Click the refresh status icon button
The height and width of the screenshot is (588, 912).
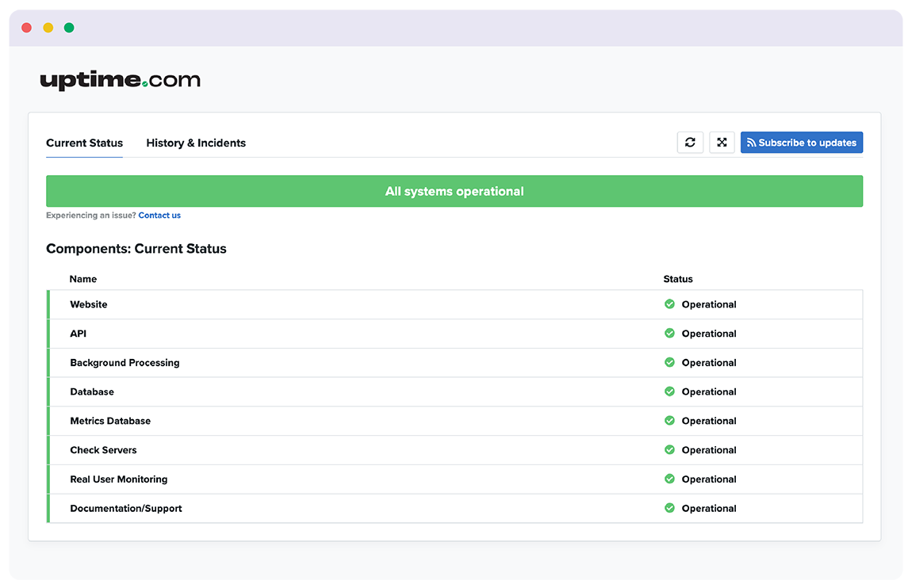[690, 143]
